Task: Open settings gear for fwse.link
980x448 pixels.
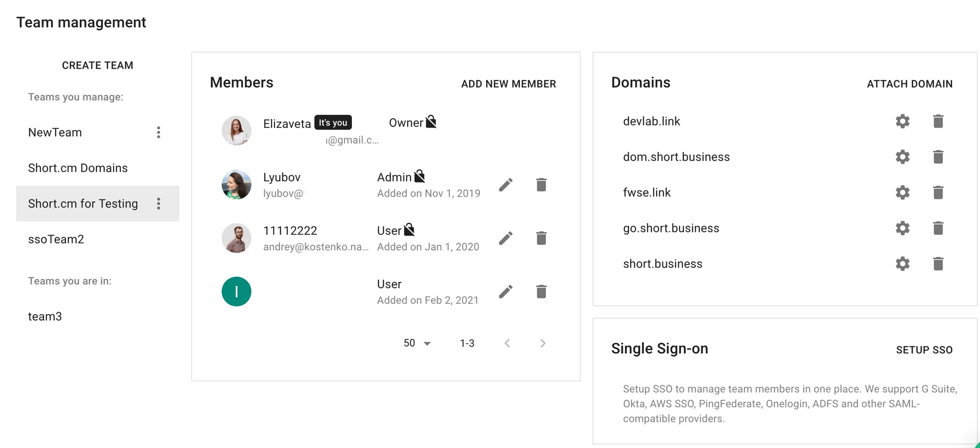Action: pos(903,193)
